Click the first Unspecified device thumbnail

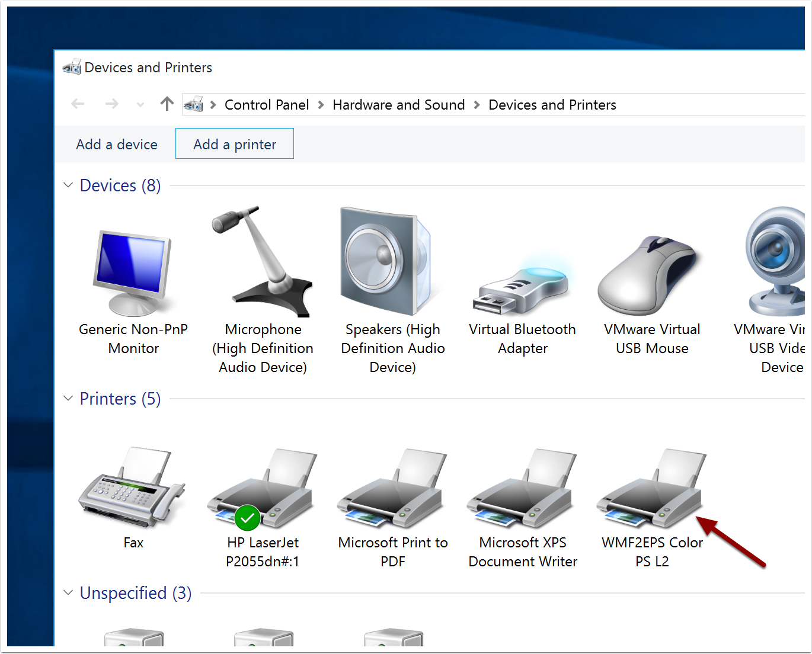(x=133, y=637)
